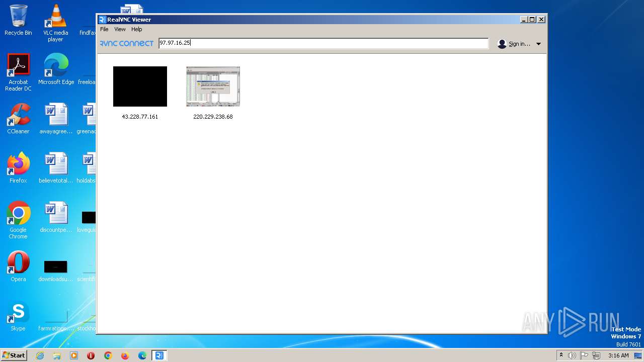Select the downloadsu desktop file icon

coord(56,271)
